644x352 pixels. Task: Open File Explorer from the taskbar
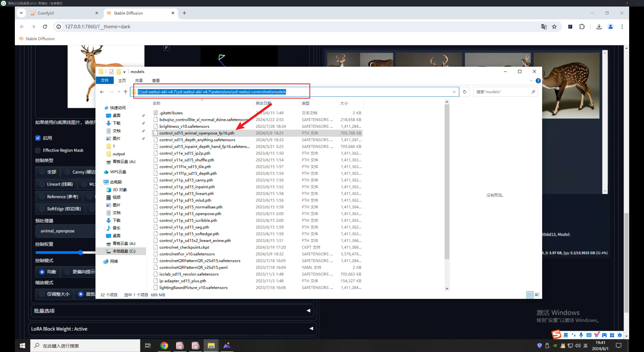[211, 346]
